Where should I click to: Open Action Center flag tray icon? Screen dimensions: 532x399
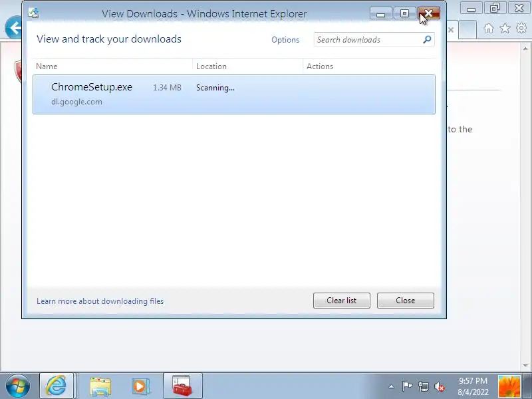pyautogui.click(x=407, y=386)
